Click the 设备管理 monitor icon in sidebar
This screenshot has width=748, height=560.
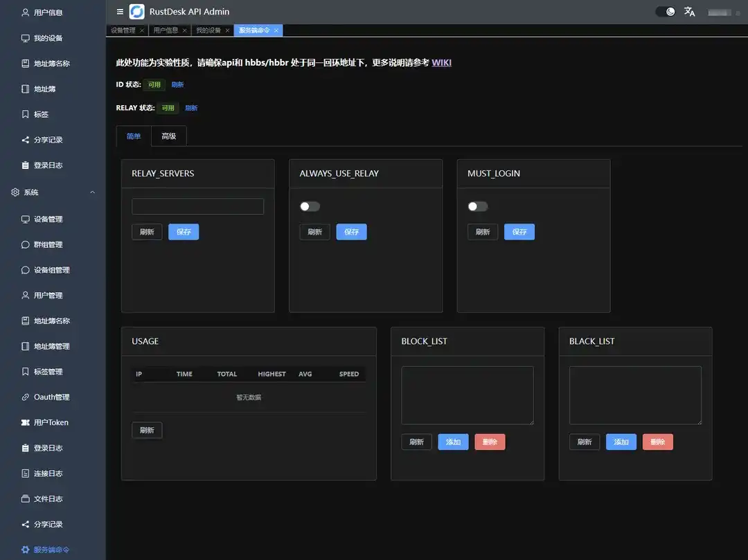pyautogui.click(x=26, y=219)
